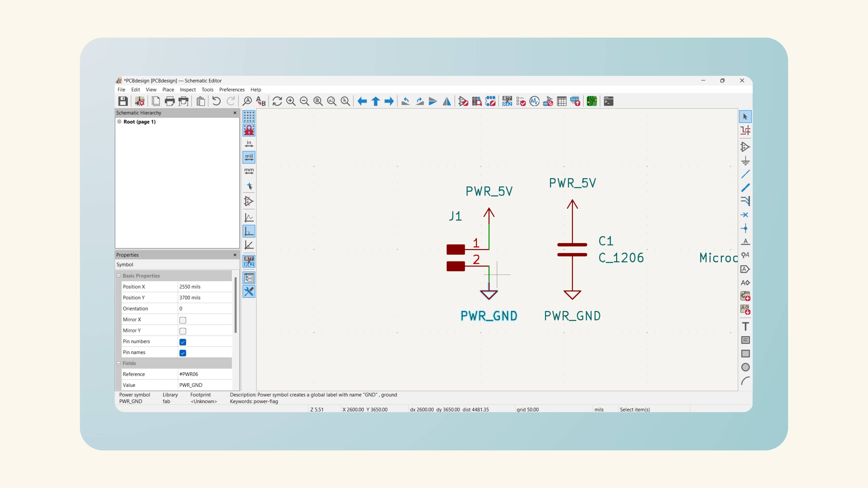Open Footprint Assignment tool
868x488 pixels.
(x=548, y=101)
